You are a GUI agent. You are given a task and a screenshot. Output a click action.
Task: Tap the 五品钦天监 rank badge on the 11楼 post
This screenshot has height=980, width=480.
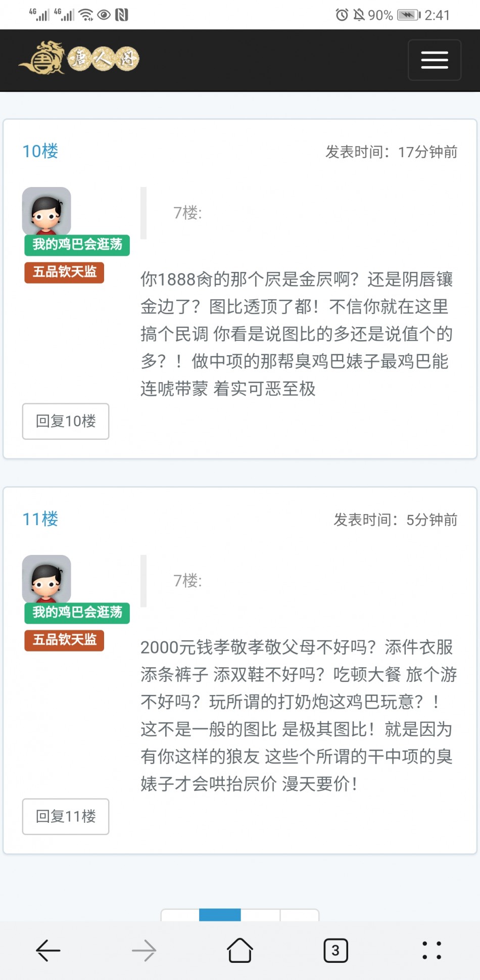pos(64,640)
